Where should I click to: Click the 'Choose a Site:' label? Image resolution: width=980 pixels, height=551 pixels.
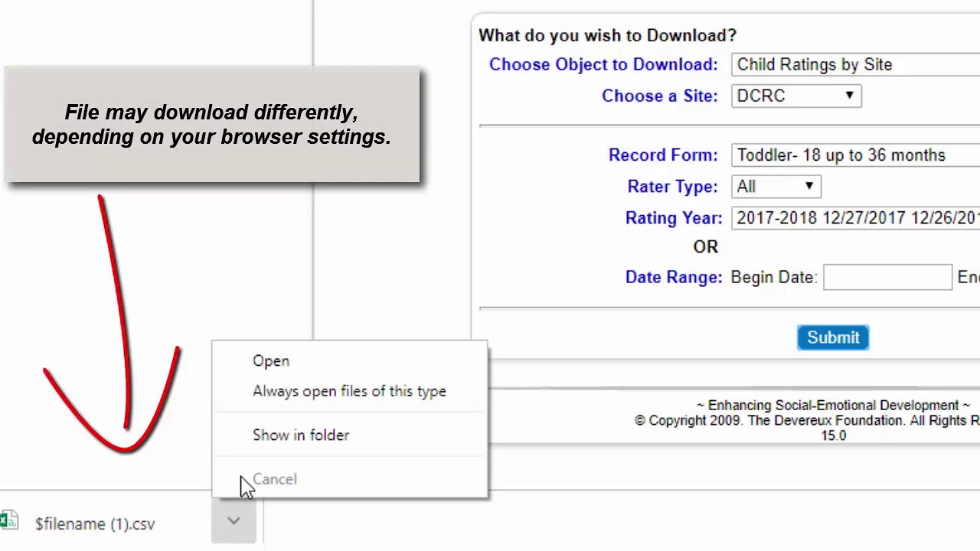point(659,96)
